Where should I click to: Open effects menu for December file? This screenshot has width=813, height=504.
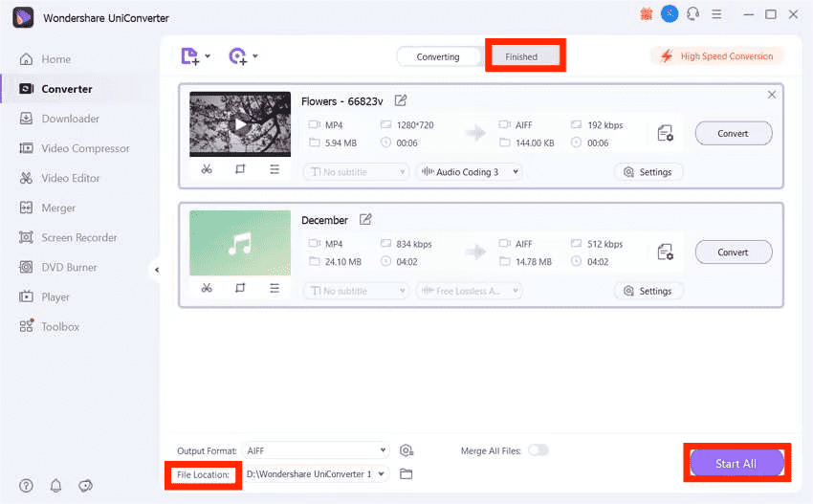275,288
